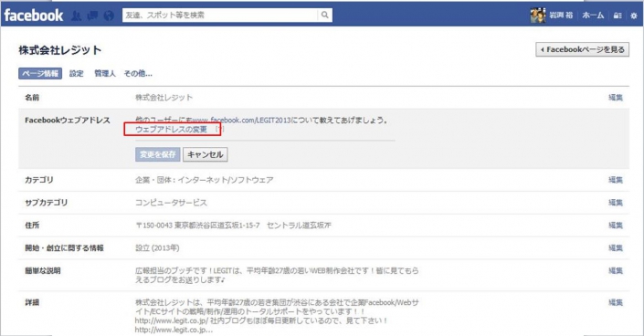
Task: Click the 企業・団体 category value
Action: [204, 180]
